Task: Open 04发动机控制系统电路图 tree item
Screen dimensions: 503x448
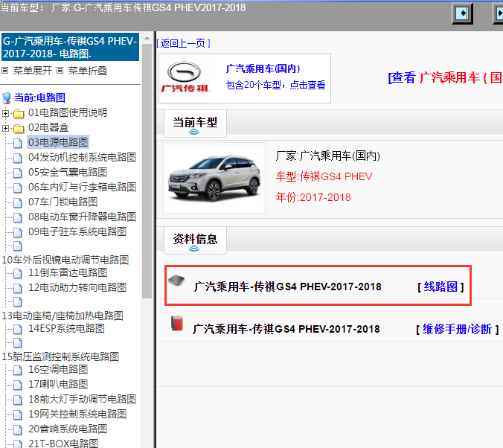Action: [82, 157]
